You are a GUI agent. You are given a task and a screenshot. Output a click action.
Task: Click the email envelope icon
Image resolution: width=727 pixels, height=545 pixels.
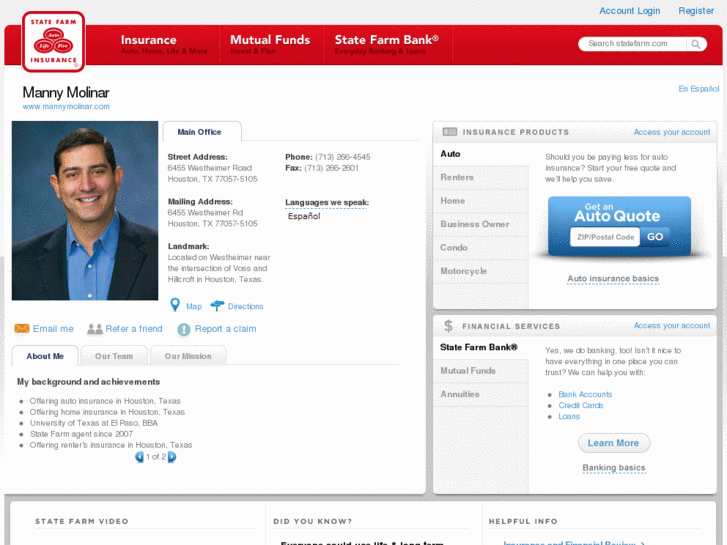point(22,328)
